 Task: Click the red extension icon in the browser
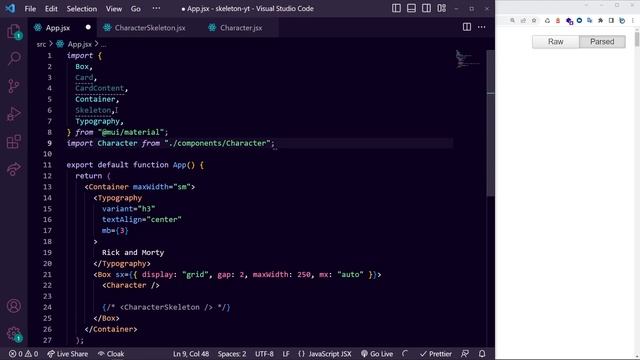[x=558, y=20]
